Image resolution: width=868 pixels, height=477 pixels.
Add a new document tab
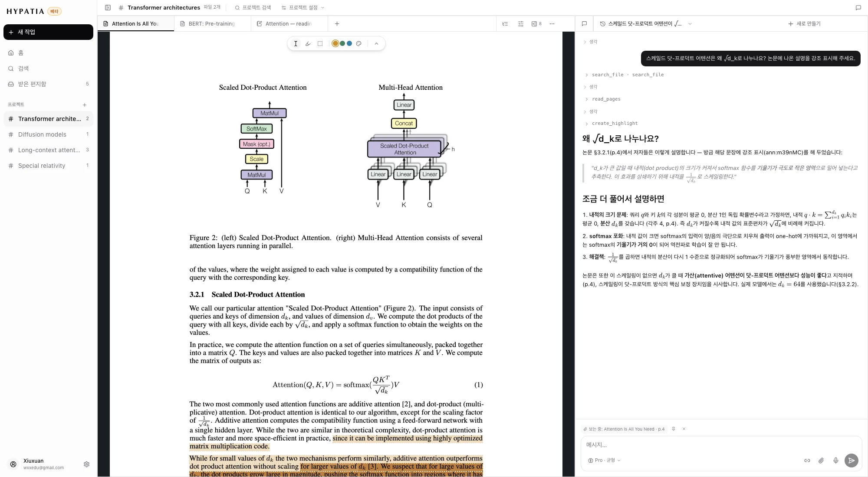coord(337,24)
